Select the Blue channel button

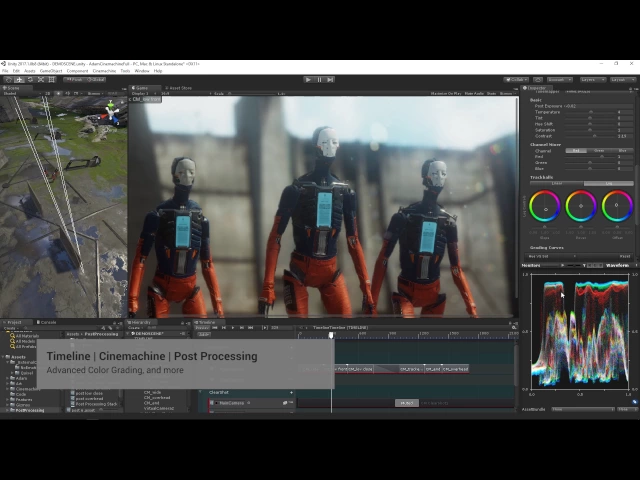tap(622, 151)
